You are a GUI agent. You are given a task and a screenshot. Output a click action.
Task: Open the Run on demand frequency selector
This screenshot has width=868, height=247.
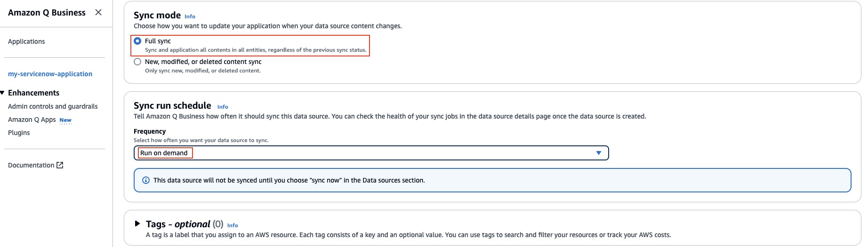click(371, 153)
